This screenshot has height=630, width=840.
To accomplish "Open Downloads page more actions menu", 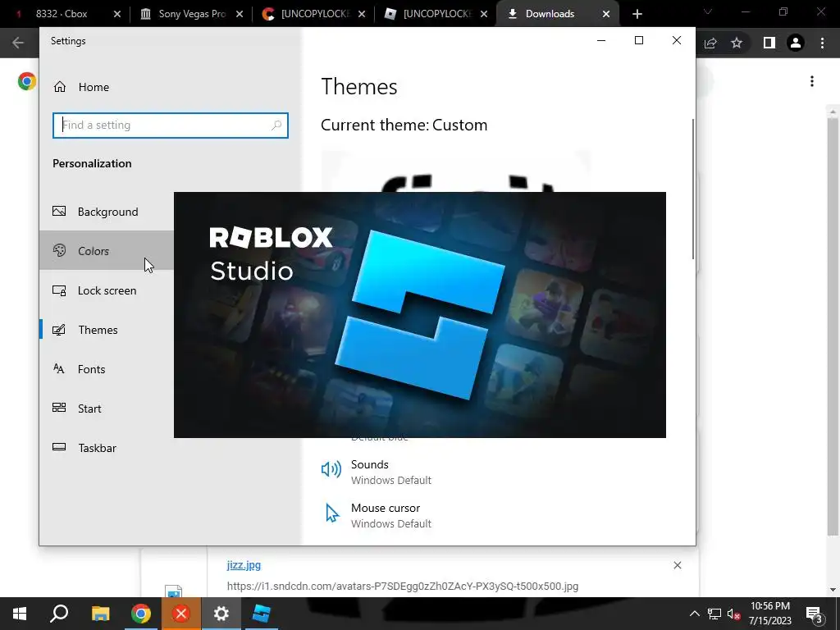I will 812,81.
